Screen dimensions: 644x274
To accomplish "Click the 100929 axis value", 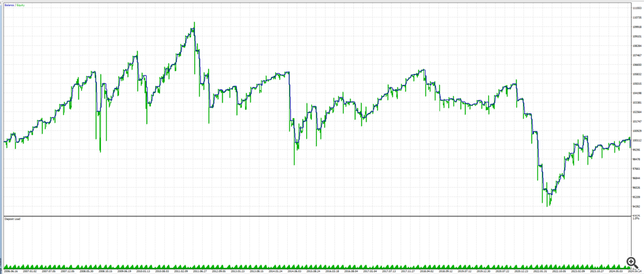I will (637, 131).
